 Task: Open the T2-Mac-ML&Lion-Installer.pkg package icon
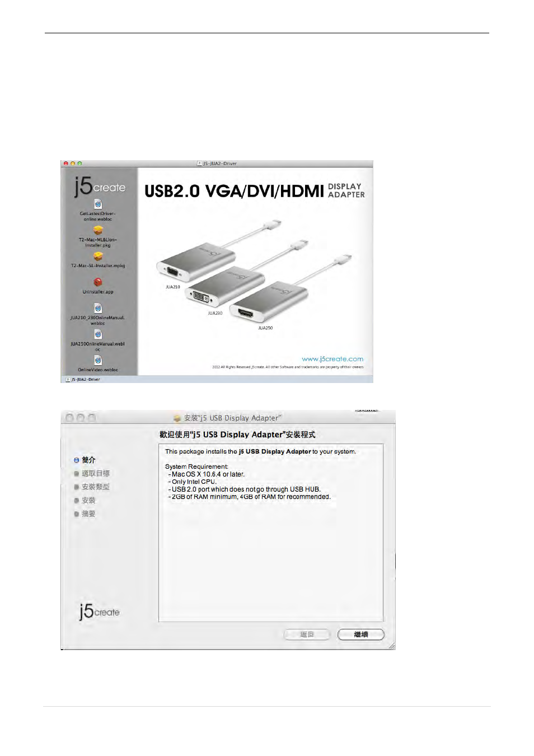[x=98, y=230]
